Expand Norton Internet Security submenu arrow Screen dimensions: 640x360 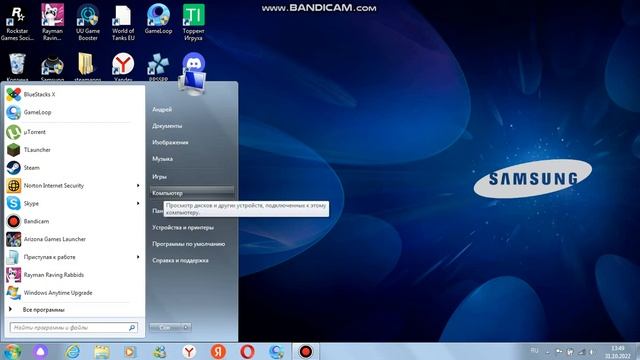[x=138, y=186]
